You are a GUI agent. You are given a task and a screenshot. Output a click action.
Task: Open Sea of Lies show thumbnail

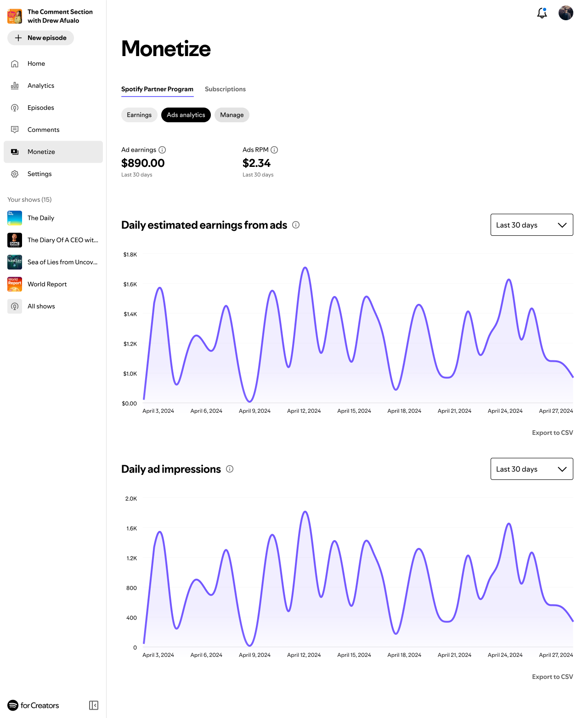tap(15, 262)
